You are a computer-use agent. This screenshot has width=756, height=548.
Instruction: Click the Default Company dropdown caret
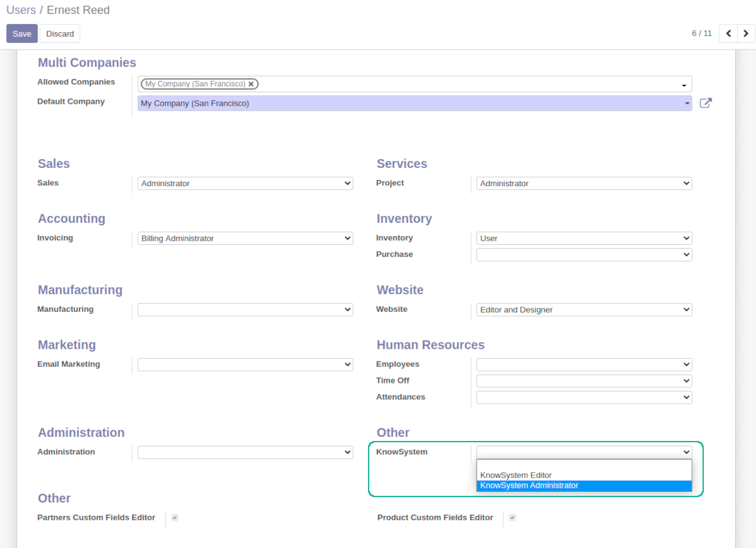coord(686,103)
